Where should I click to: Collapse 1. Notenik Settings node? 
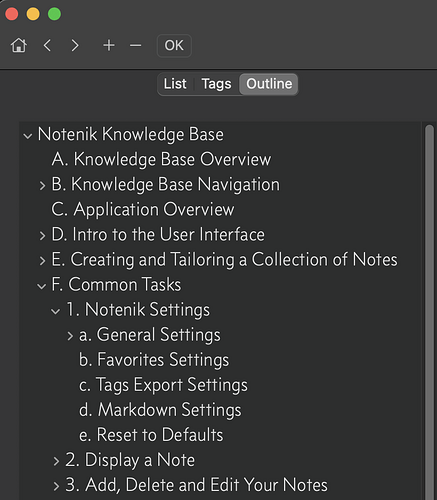point(56,311)
